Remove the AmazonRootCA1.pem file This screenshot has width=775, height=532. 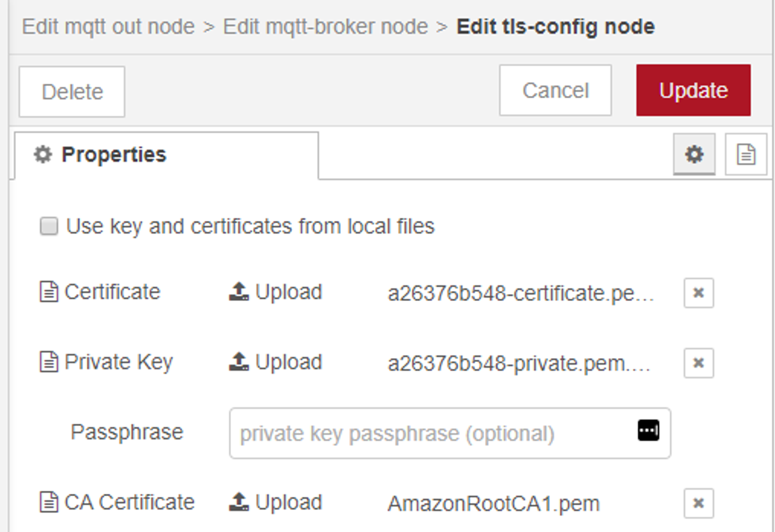[x=698, y=502]
